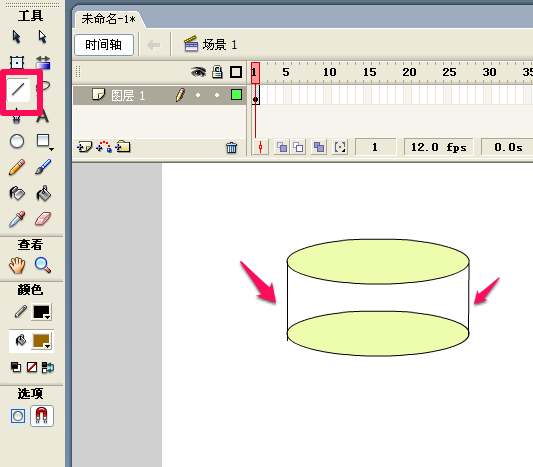Select the Eraser tool
The image size is (533, 467).
click(43, 219)
